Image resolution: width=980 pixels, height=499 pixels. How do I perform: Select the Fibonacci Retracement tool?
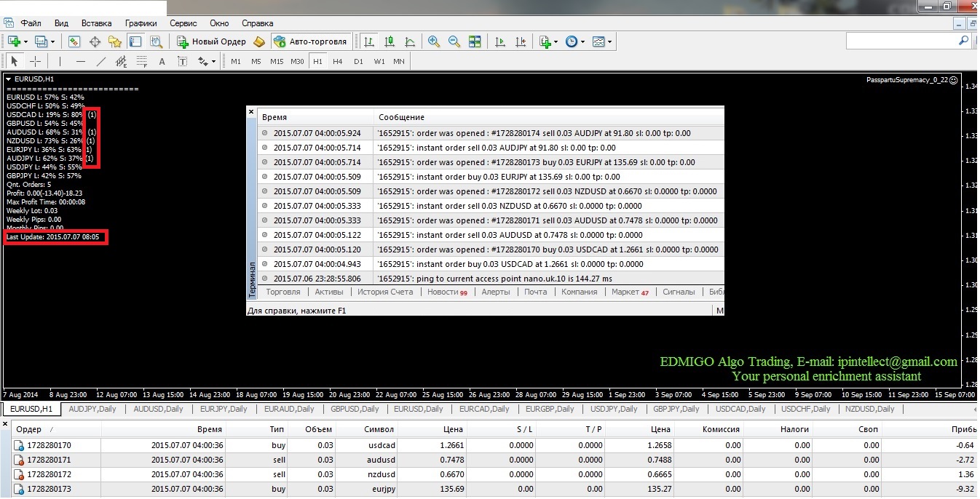[x=142, y=61]
